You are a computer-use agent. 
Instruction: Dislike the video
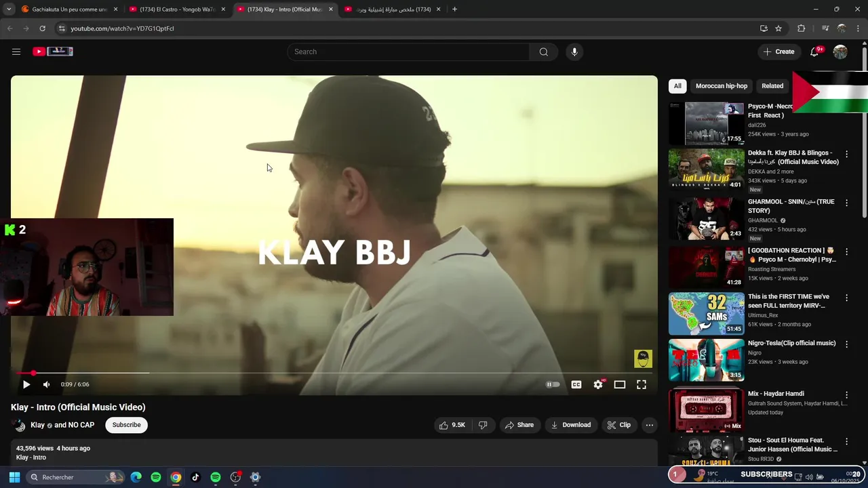(483, 425)
